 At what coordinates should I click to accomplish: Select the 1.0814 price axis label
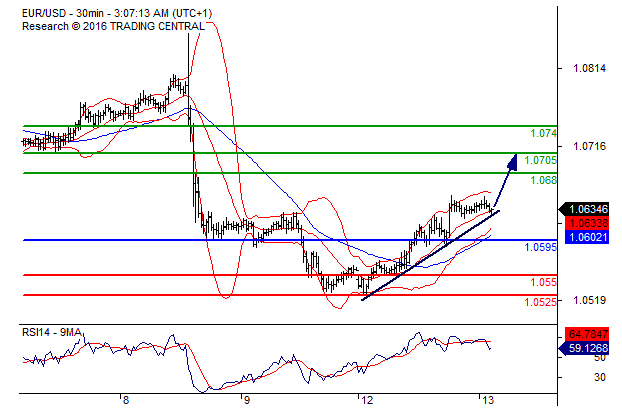(x=589, y=68)
